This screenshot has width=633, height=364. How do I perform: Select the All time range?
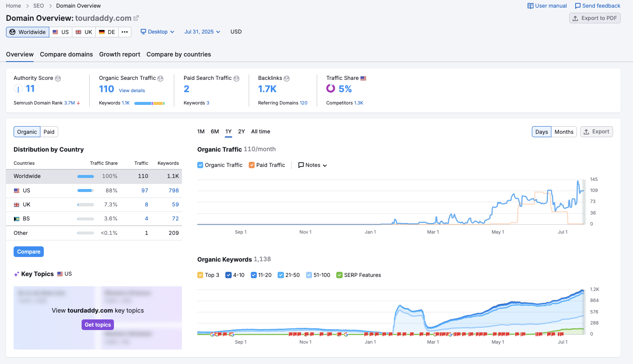tap(261, 132)
